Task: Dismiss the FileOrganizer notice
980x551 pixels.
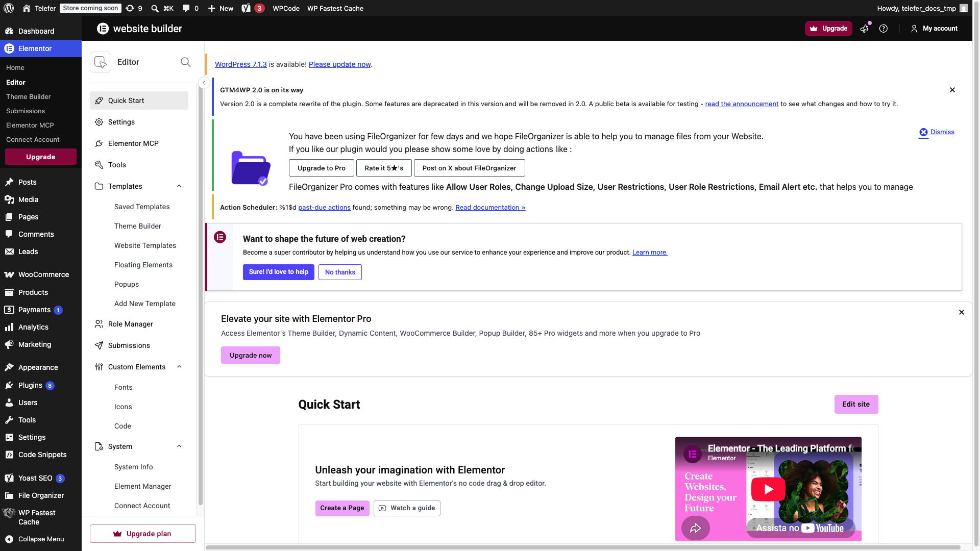Action: tap(937, 132)
